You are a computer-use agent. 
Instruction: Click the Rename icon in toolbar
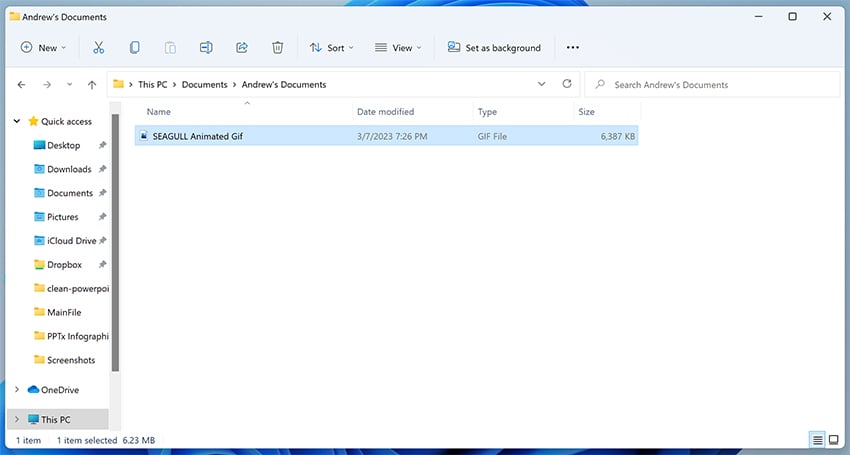point(206,47)
